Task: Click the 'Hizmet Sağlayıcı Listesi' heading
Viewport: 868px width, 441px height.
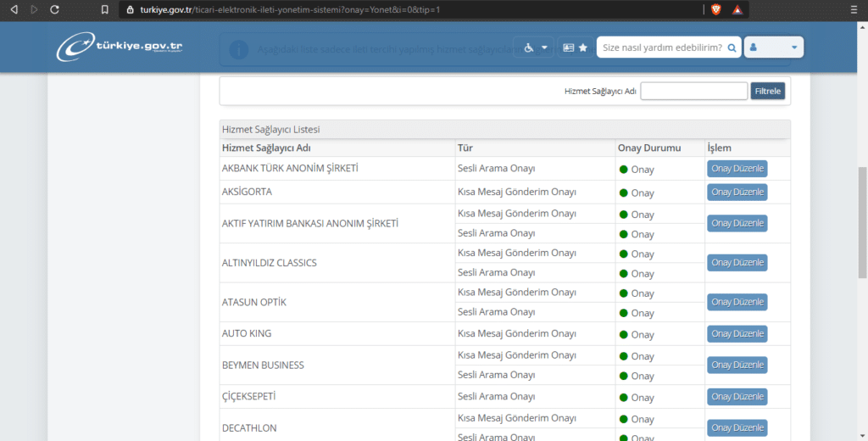Action: (x=270, y=129)
